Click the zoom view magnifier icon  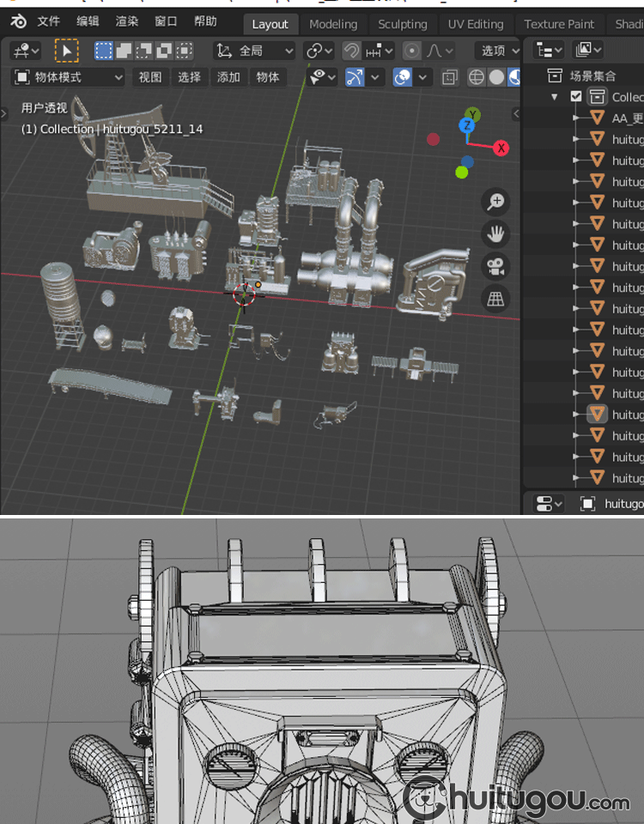pos(495,202)
